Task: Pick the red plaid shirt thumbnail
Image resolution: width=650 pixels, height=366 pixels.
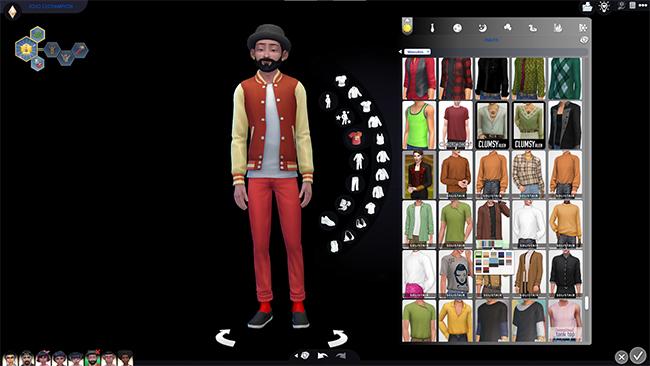Action: point(456,78)
